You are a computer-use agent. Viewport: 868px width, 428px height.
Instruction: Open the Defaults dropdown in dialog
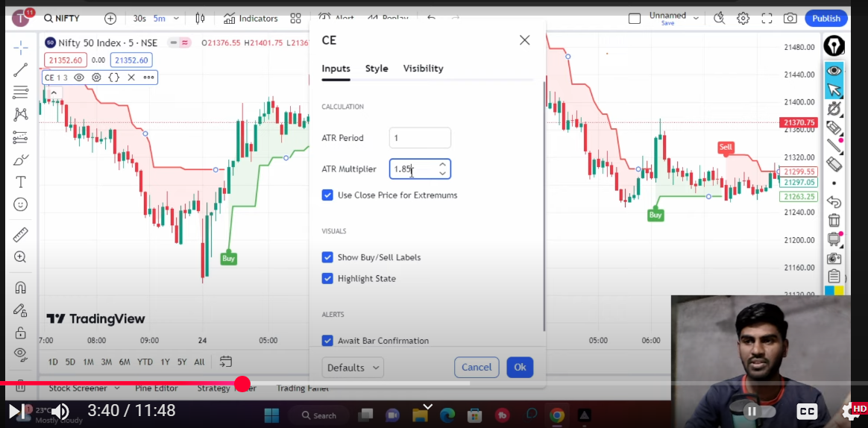pos(353,368)
